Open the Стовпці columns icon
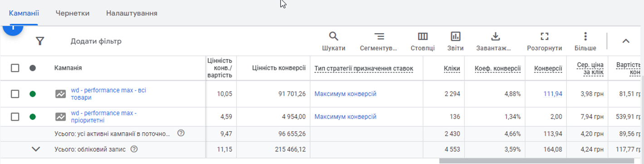Viewport: 644px width, 164px height. [423, 37]
